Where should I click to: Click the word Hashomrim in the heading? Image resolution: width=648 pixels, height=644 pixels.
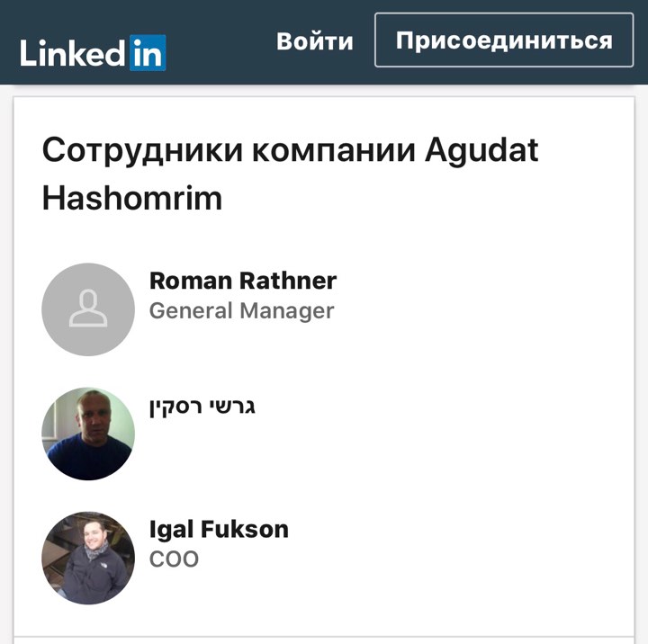click(132, 198)
